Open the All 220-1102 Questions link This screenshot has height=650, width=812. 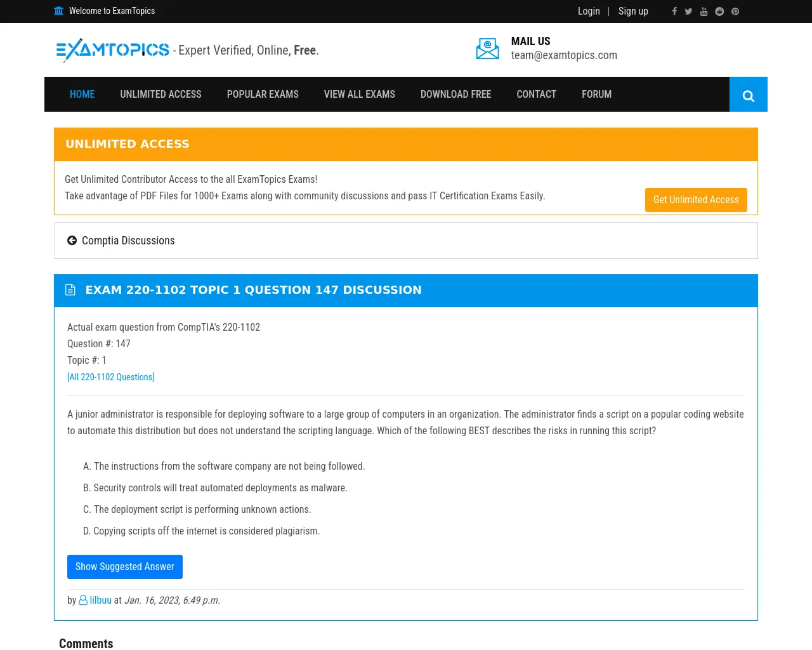point(111,377)
